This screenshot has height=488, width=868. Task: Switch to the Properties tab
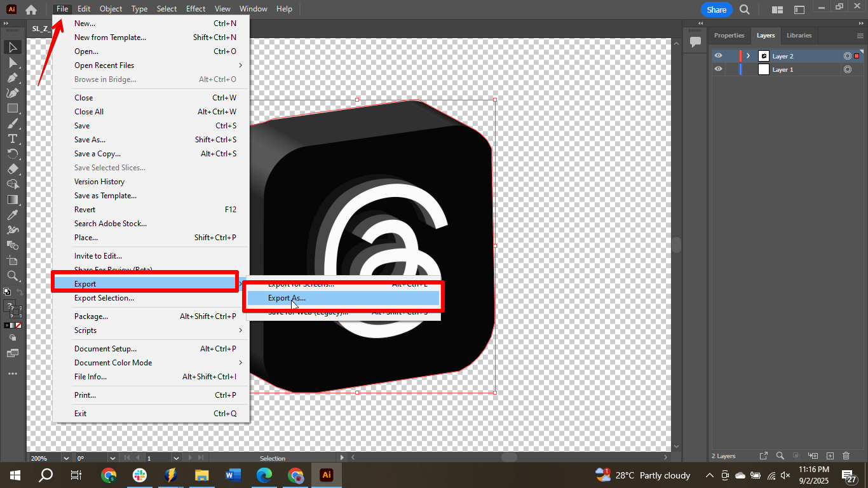click(x=729, y=36)
